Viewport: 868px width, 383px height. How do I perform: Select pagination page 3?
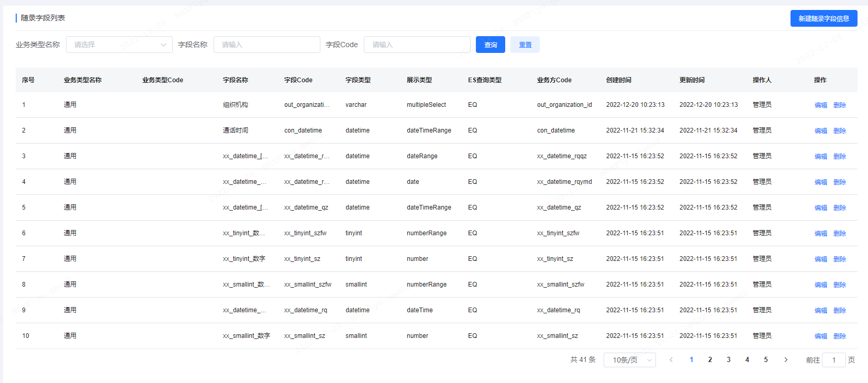coord(729,359)
